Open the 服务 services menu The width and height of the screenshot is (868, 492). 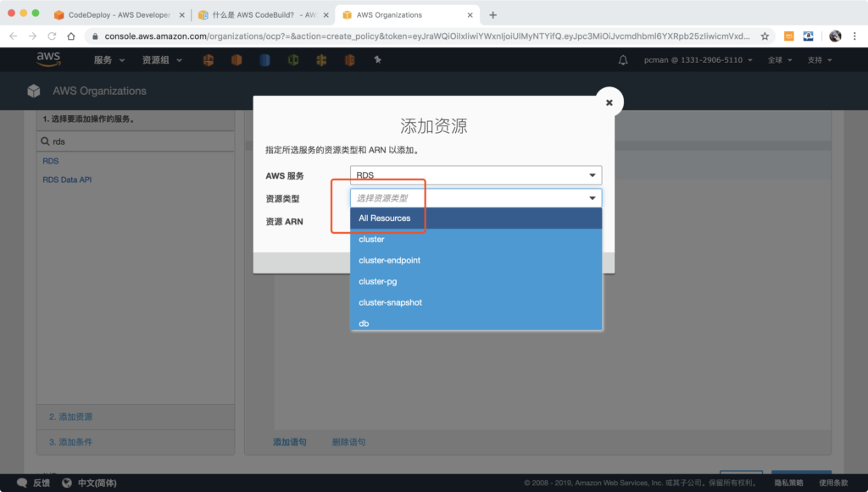pos(109,60)
